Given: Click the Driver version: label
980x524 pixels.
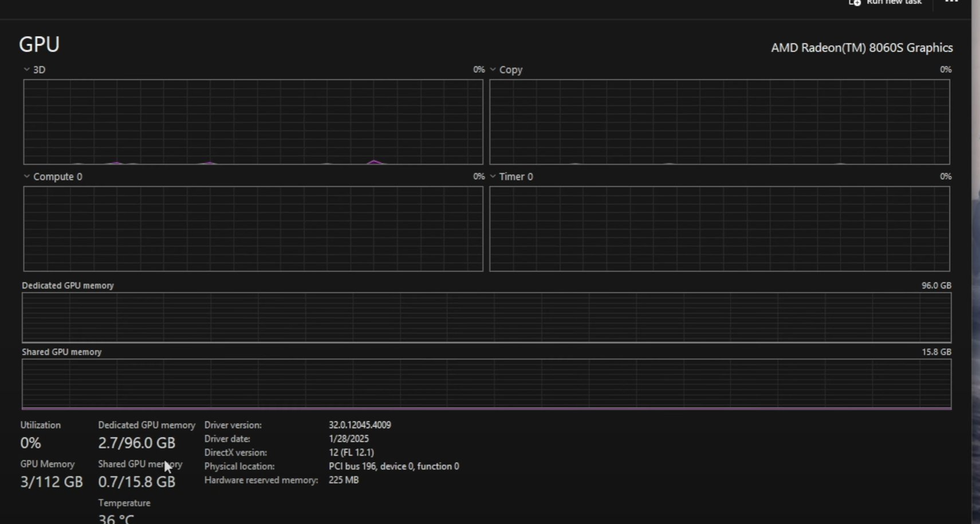Looking at the screenshot, I should [233, 425].
